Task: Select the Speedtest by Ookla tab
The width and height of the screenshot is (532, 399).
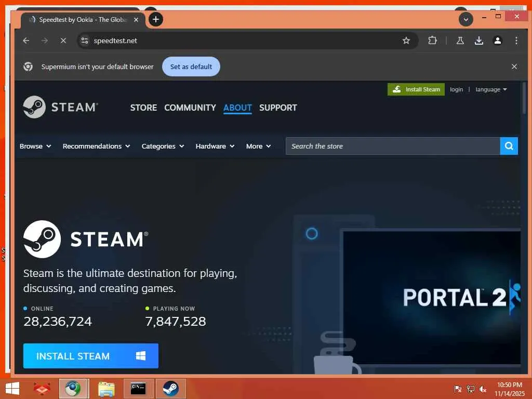Action: pos(84,20)
